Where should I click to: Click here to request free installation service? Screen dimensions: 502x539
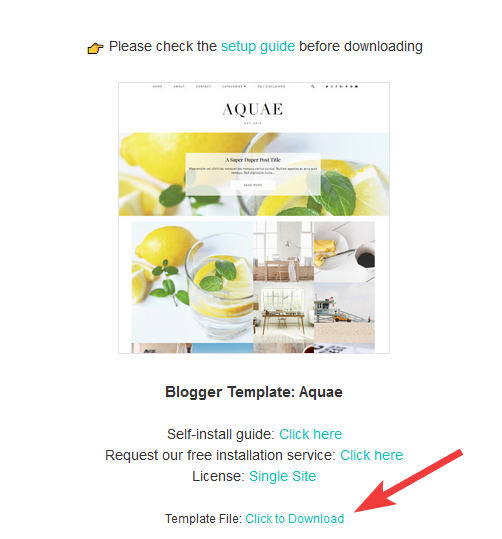click(371, 455)
